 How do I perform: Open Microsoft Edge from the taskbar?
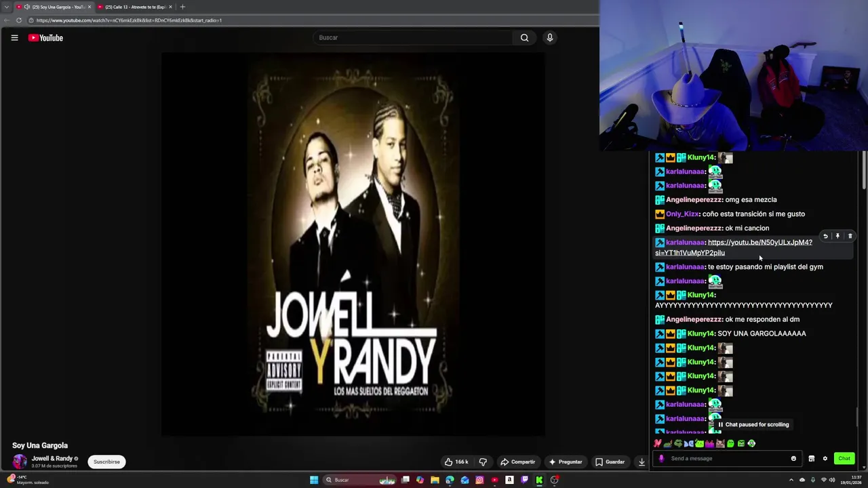click(x=450, y=480)
